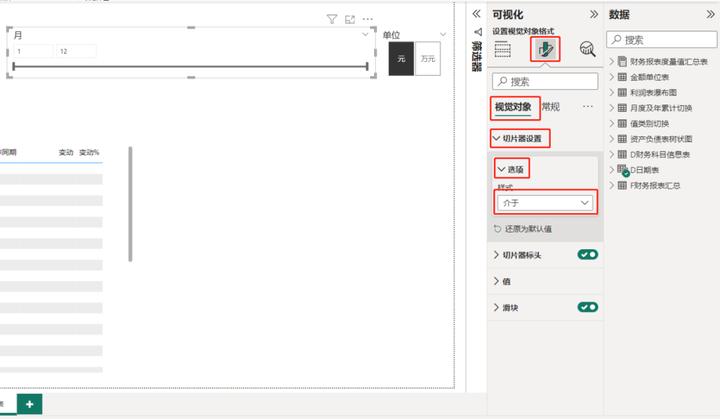The image size is (720, 419).
Task: Toggle the 滑块 switch
Action: coord(588,307)
